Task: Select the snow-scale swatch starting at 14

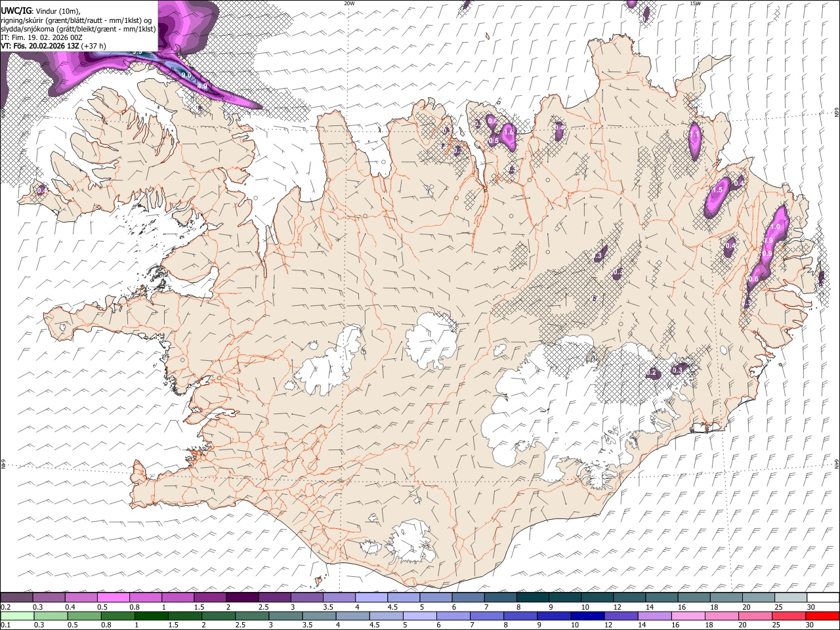Action: click(x=662, y=597)
